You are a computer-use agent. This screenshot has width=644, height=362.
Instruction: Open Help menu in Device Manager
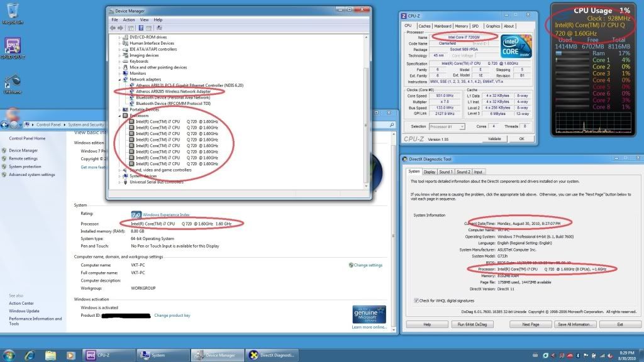coord(158,19)
